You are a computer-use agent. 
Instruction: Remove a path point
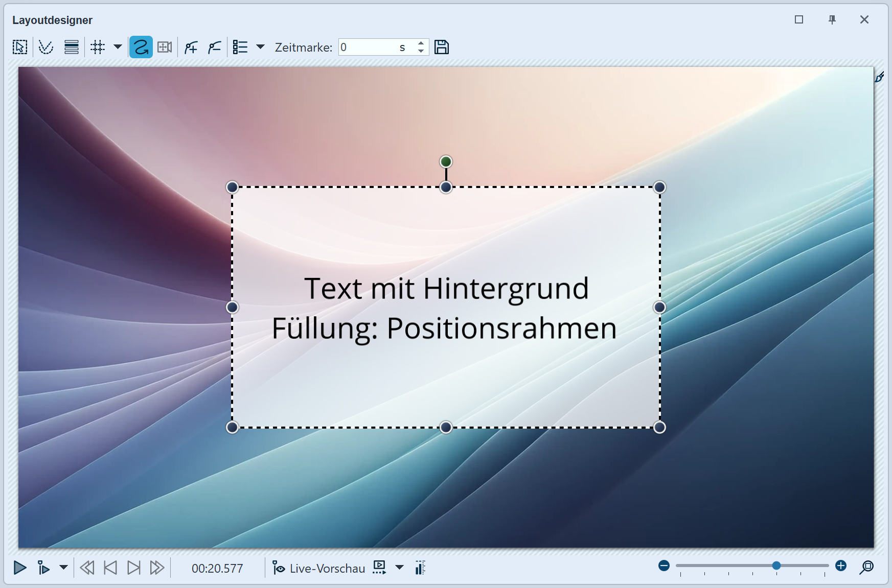point(214,47)
